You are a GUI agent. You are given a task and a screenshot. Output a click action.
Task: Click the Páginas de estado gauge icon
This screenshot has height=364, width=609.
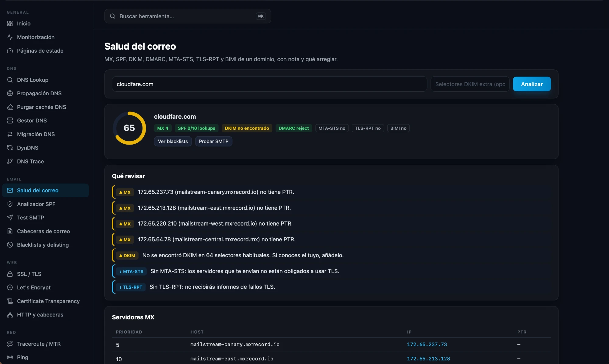[10, 51]
